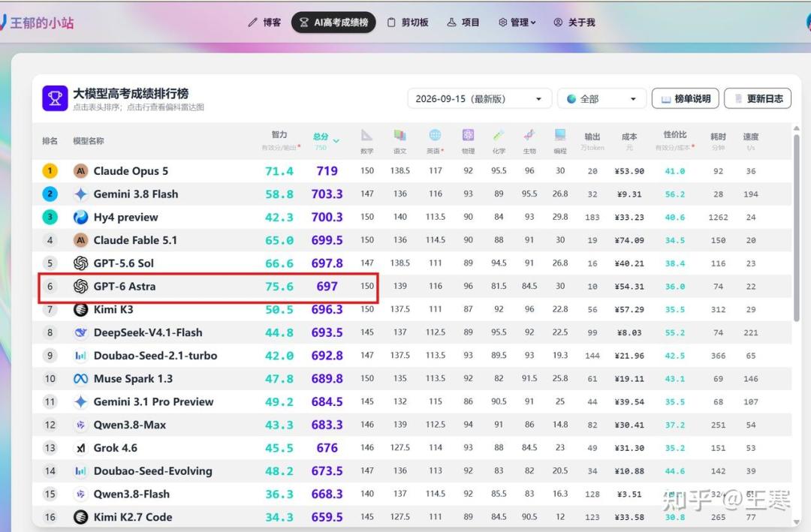Viewport: 811px width, 532px height.
Task: Click the Qwen logo beside Qwen3.8-Max
Action: 80,425
